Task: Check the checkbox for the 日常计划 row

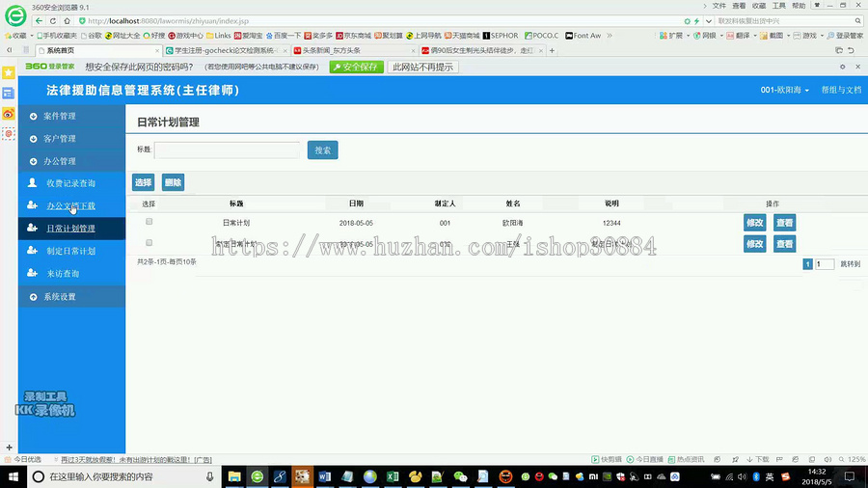Action: (x=149, y=221)
